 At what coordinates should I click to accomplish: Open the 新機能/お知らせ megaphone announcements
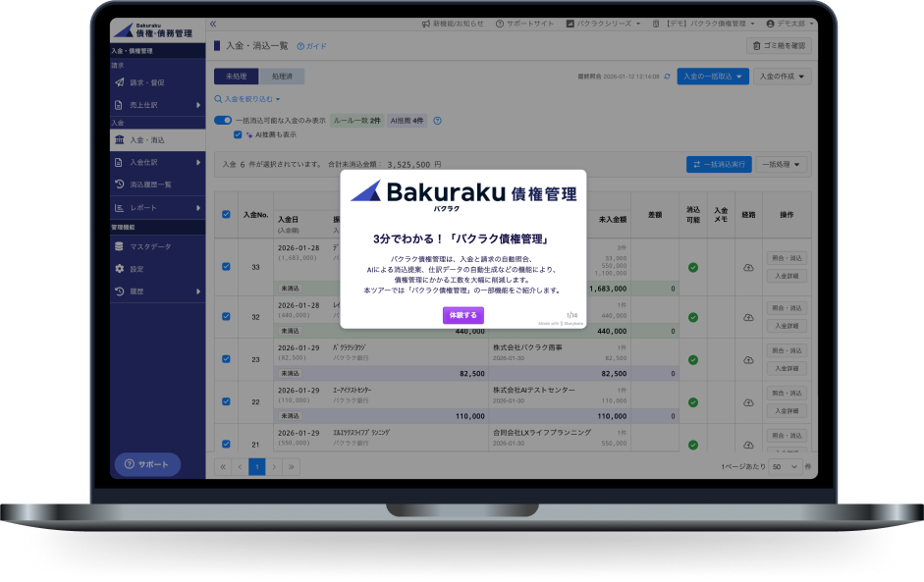tap(453, 24)
